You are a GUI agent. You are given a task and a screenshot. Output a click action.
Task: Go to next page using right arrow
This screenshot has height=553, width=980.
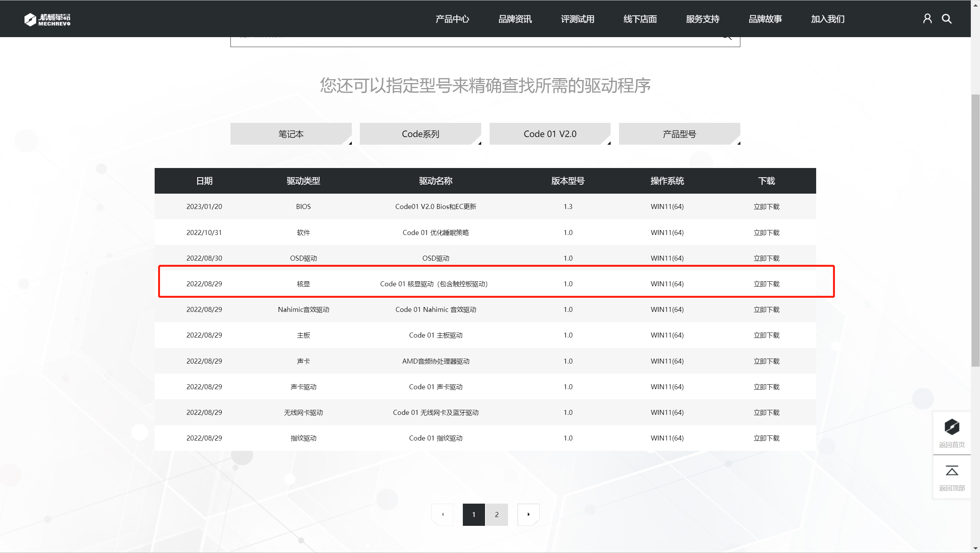(529, 514)
